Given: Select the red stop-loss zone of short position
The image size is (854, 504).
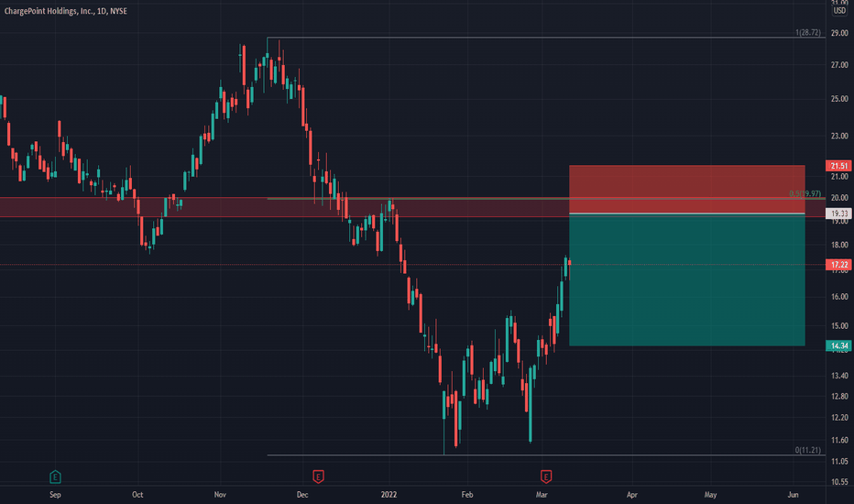Looking at the screenshot, I should (687, 189).
